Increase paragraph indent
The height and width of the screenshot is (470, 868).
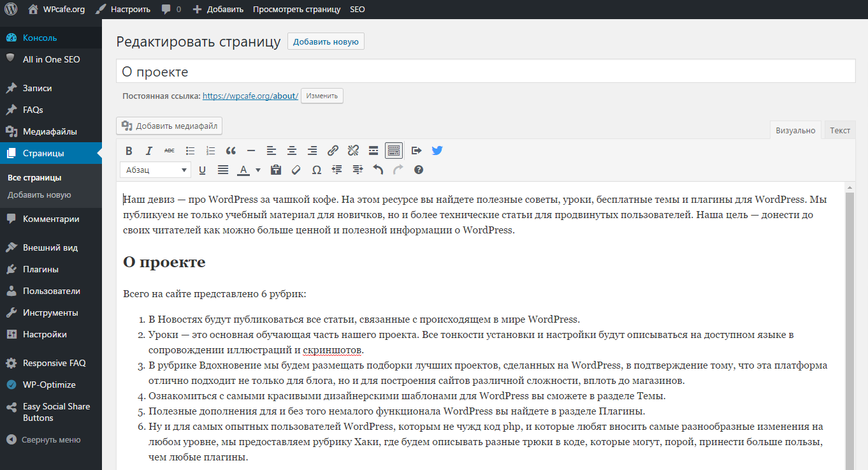[358, 170]
